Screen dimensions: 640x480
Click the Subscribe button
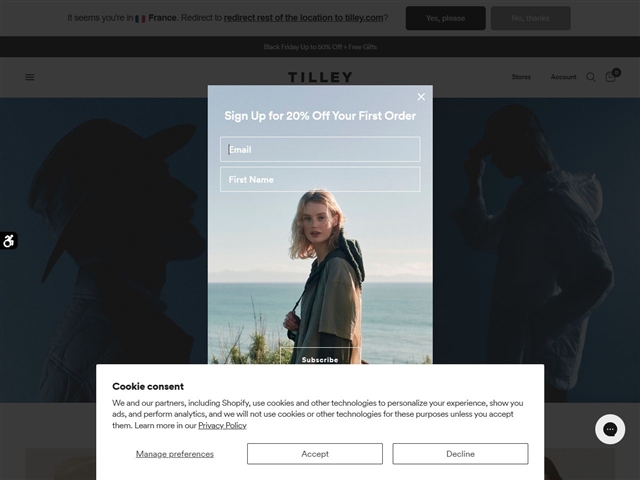point(320,356)
